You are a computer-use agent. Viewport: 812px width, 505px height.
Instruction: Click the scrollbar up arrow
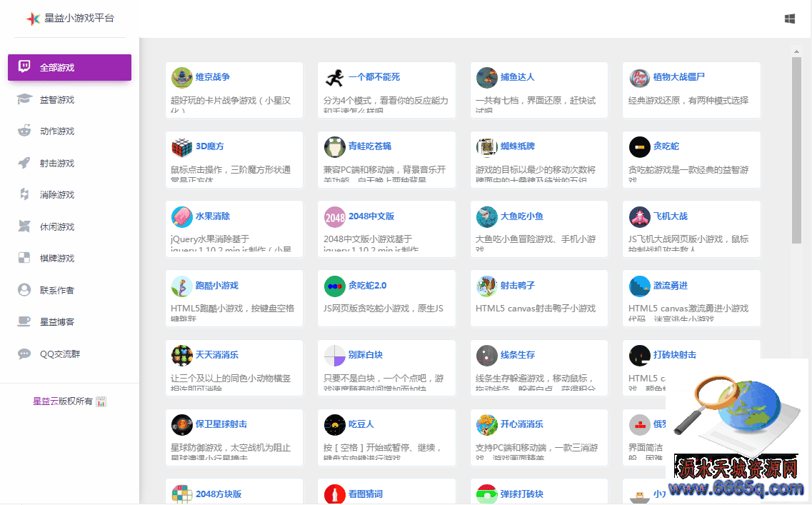796,51
